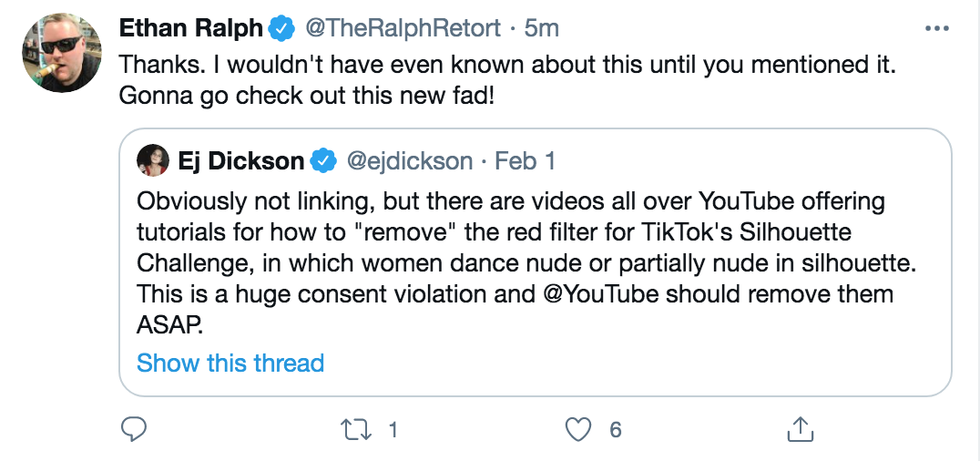
Task: Visit the @TheRalphRetort handle
Action: [403, 28]
